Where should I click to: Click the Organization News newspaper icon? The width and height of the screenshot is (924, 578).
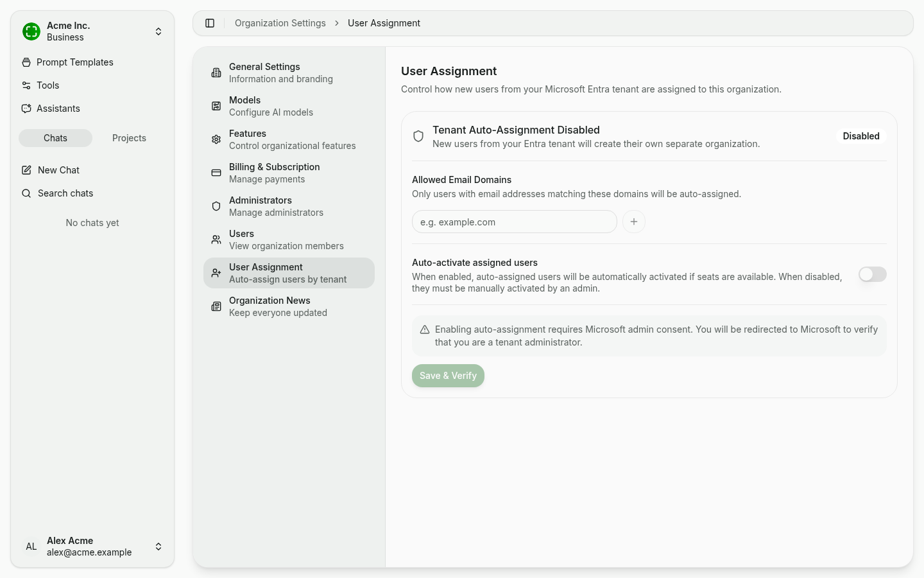tap(216, 306)
